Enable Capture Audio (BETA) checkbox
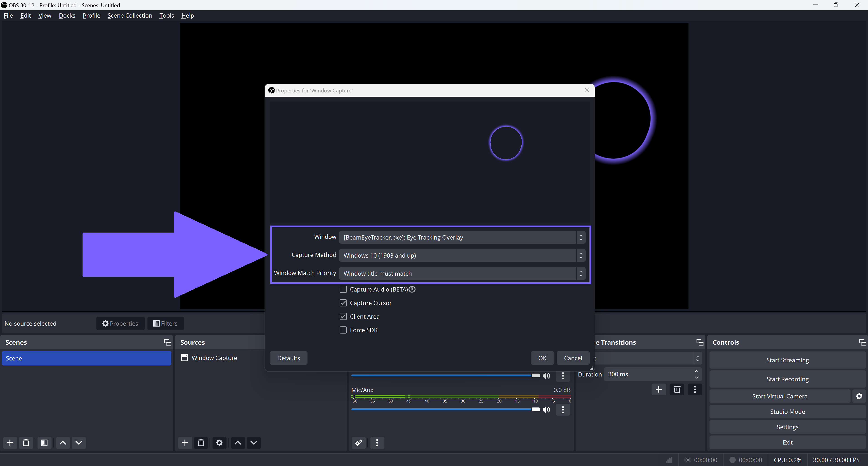 tap(343, 289)
